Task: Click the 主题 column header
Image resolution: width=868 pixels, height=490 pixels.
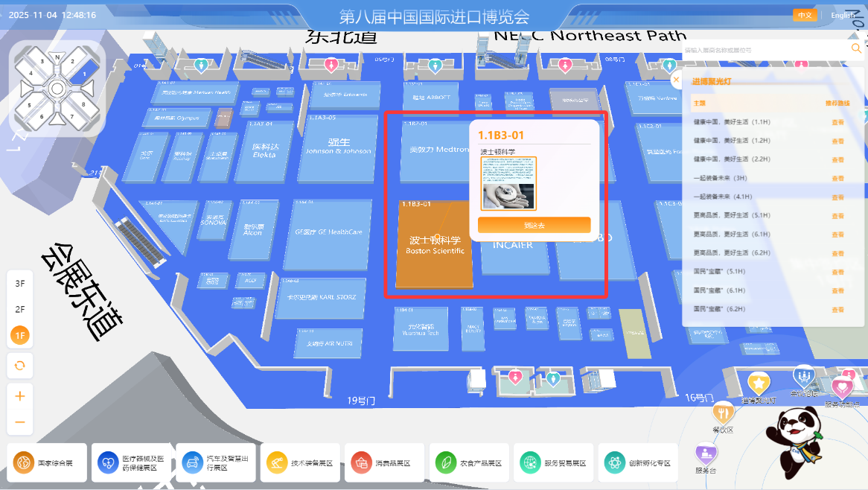Action: [700, 103]
